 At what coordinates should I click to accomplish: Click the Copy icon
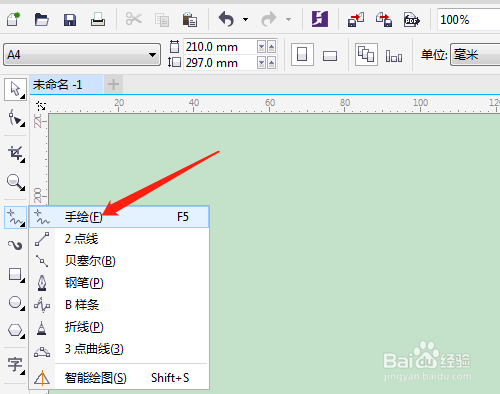tap(162, 20)
